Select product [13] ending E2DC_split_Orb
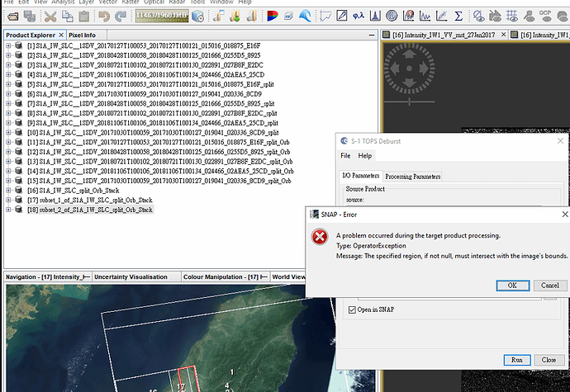The height and width of the screenshot is (392, 570). click(x=160, y=161)
